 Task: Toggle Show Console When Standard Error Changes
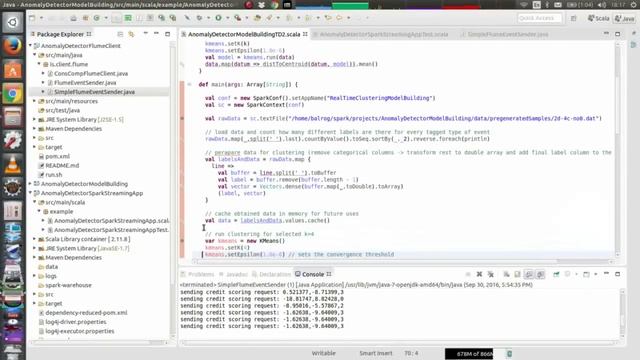540,274
